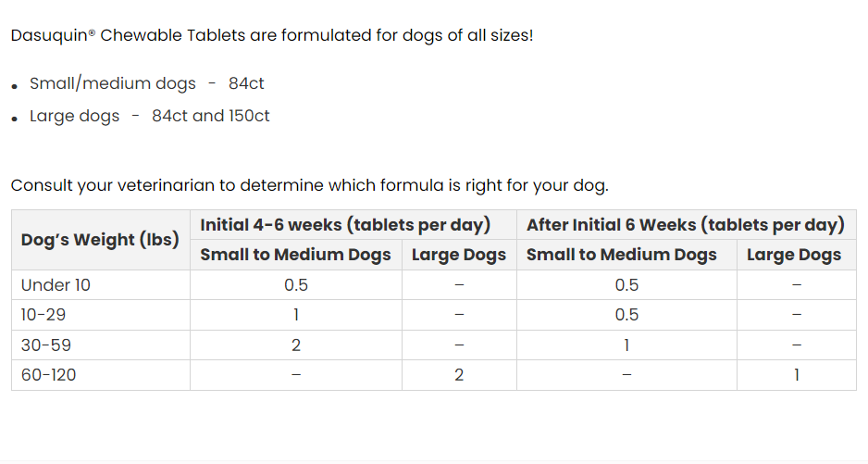This screenshot has width=868, height=464.
Task: Click the 2 tablets cell for 30-59 lbs
Action: (x=296, y=345)
